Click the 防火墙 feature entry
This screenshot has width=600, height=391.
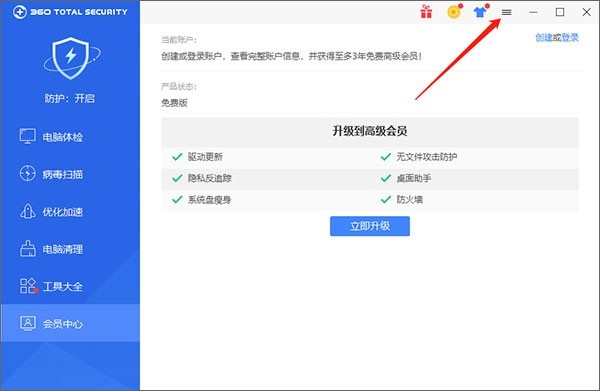click(x=409, y=200)
